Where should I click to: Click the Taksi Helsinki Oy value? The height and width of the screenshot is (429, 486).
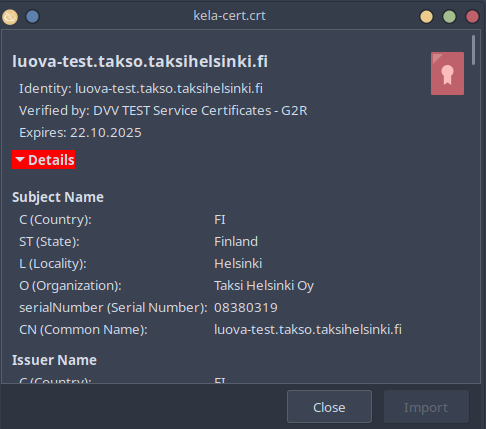[264, 286]
